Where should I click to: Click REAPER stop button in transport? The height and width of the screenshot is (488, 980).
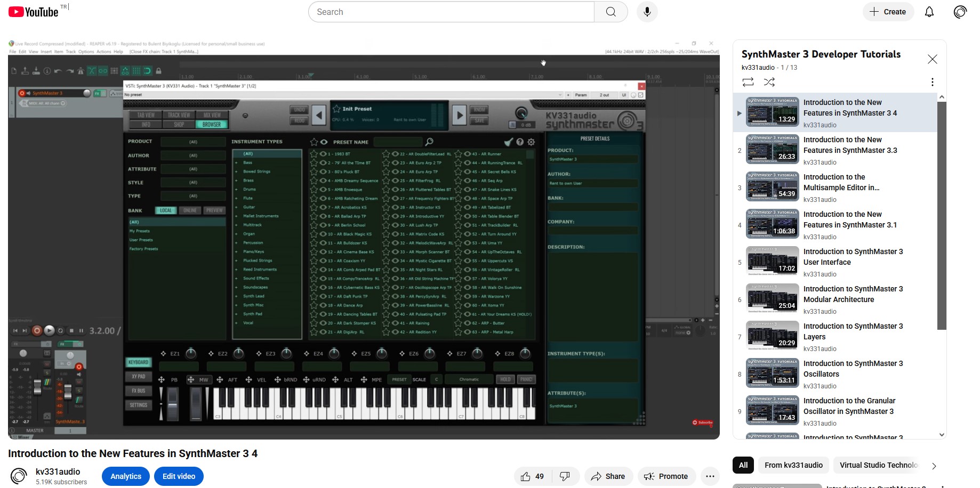71,331
